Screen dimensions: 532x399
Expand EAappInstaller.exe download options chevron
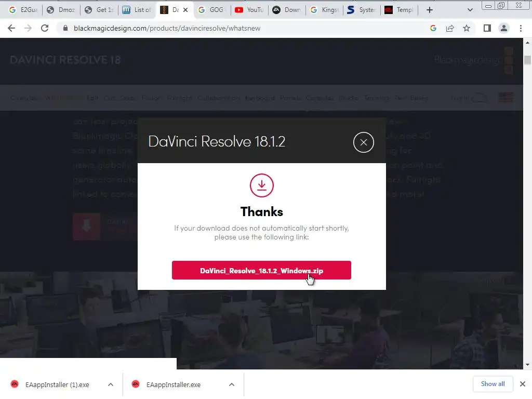click(232, 384)
